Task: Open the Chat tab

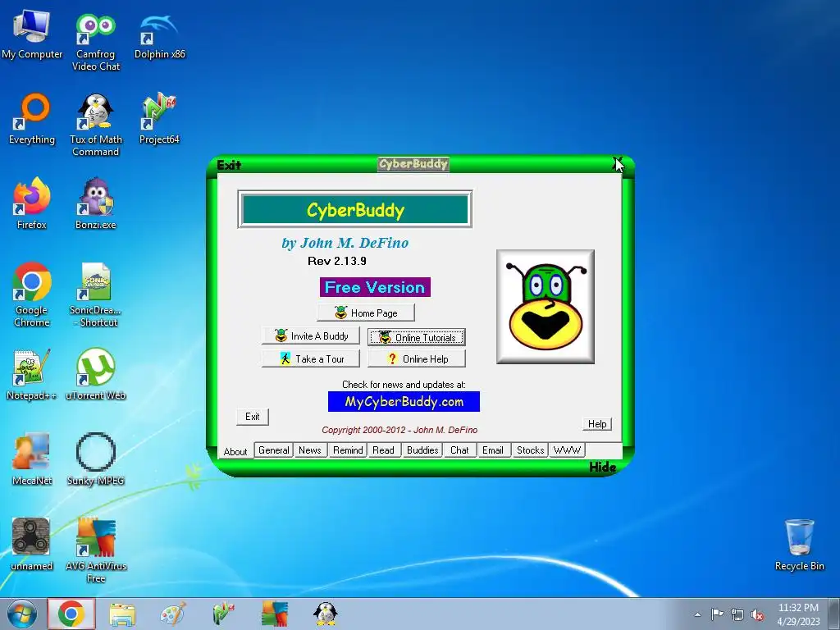Action: (x=459, y=450)
